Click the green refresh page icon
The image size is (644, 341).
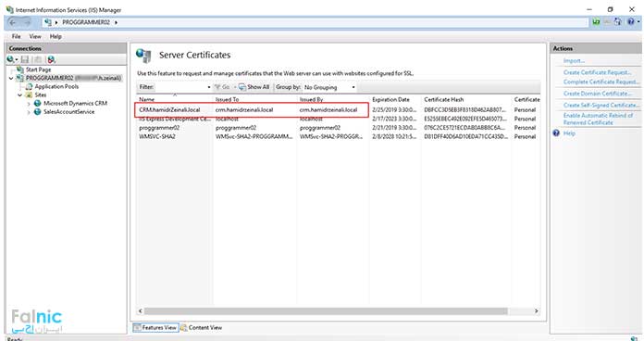[596, 22]
